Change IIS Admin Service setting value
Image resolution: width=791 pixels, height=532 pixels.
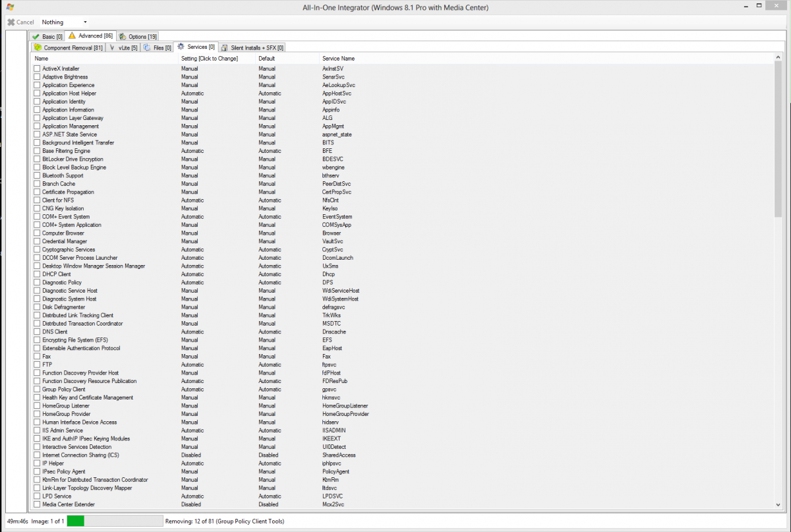192,430
